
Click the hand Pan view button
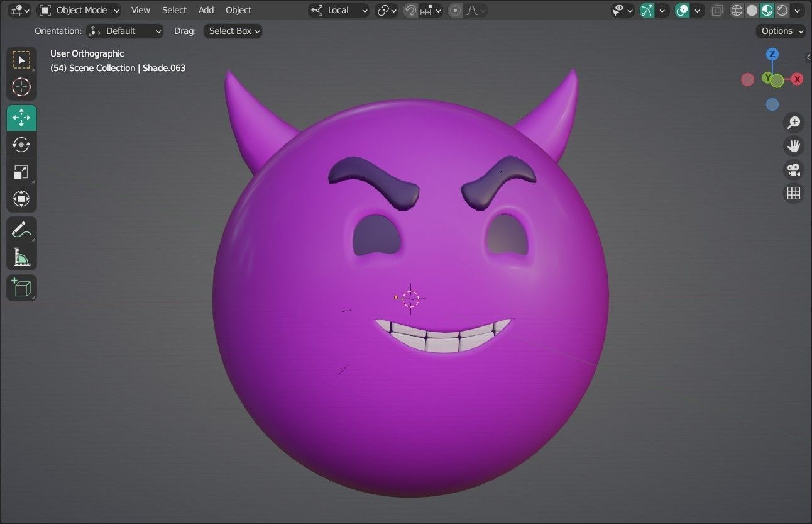coord(794,146)
